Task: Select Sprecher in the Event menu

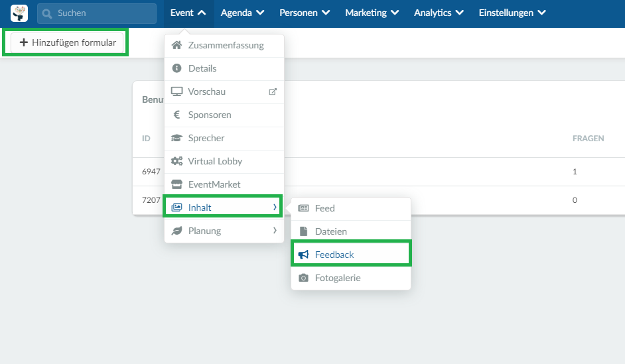Action: point(224,138)
